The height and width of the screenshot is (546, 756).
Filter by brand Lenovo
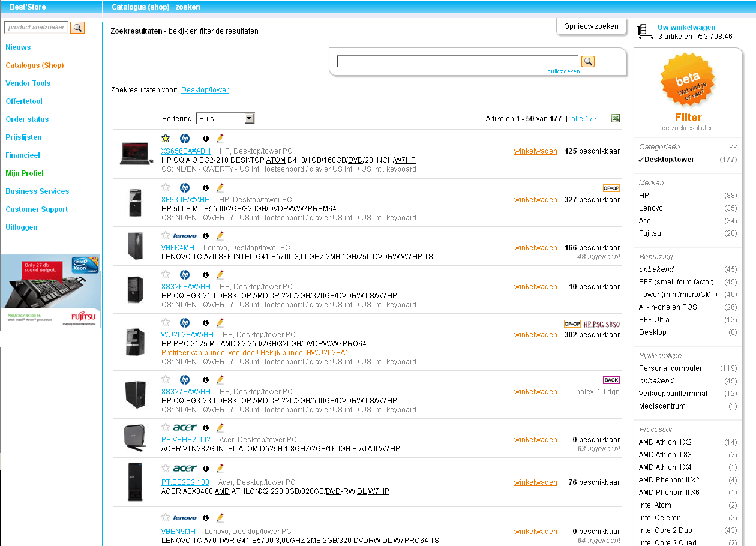click(651, 208)
